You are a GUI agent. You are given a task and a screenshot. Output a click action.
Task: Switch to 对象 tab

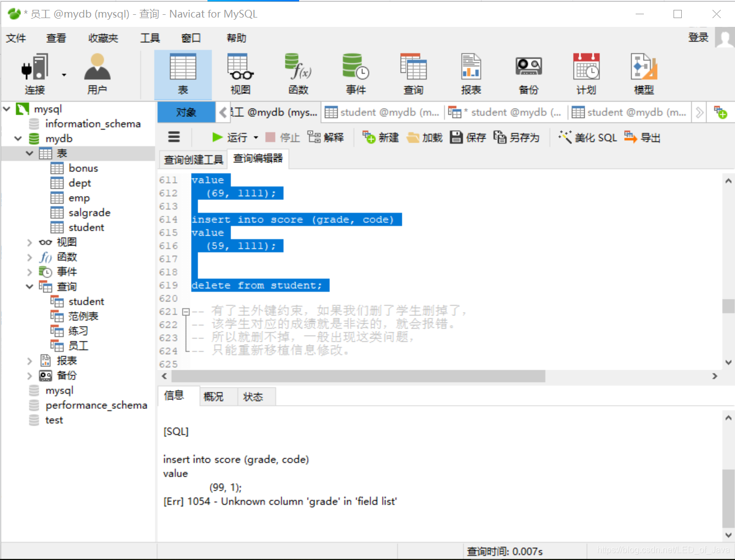tap(186, 112)
